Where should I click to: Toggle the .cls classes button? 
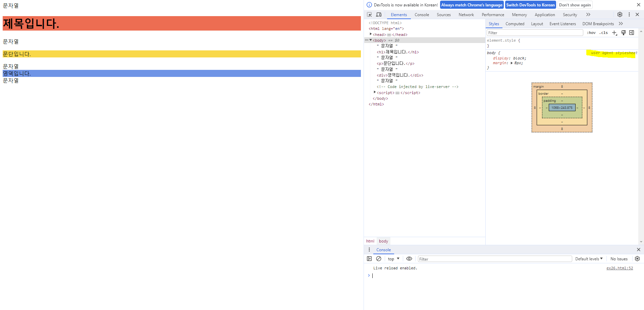coord(604,33)
